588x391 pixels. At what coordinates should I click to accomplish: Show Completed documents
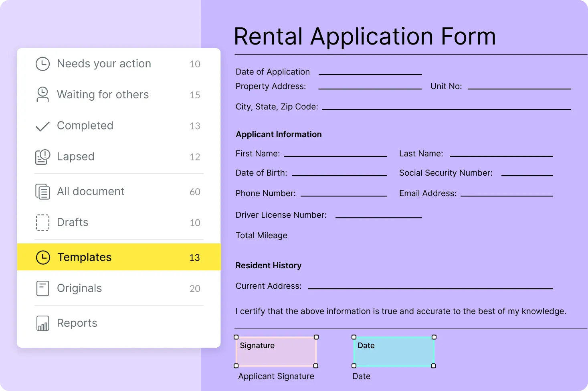point(119,126)
